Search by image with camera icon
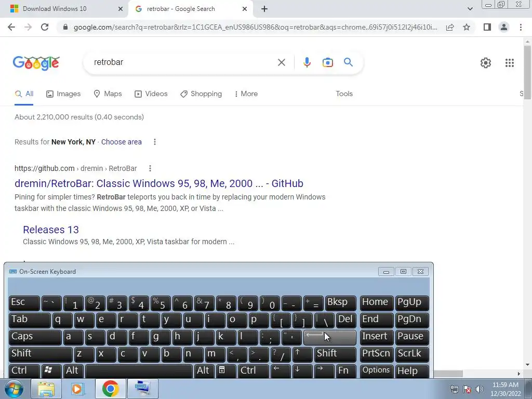This screenshot has width=532, height=399. click(327, 62)
